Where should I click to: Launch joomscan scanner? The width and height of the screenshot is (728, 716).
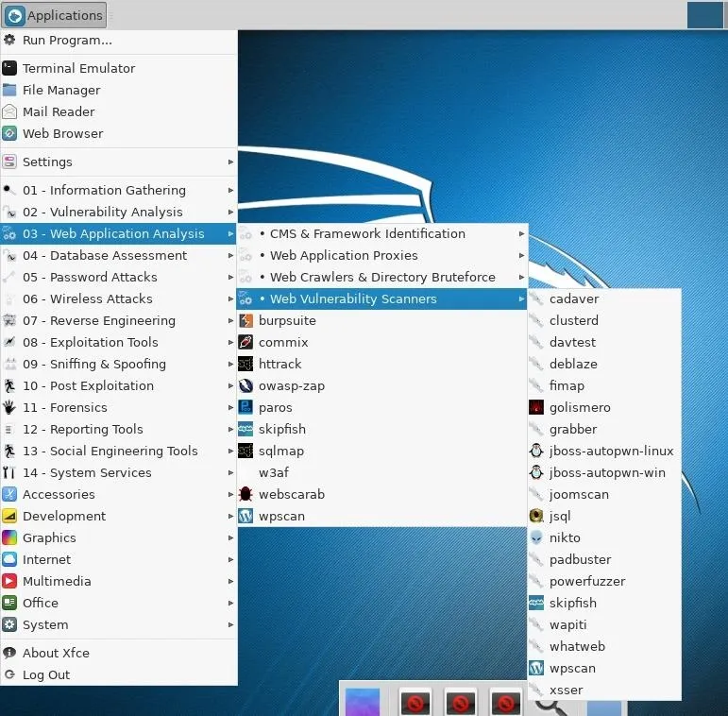point(604,494)
